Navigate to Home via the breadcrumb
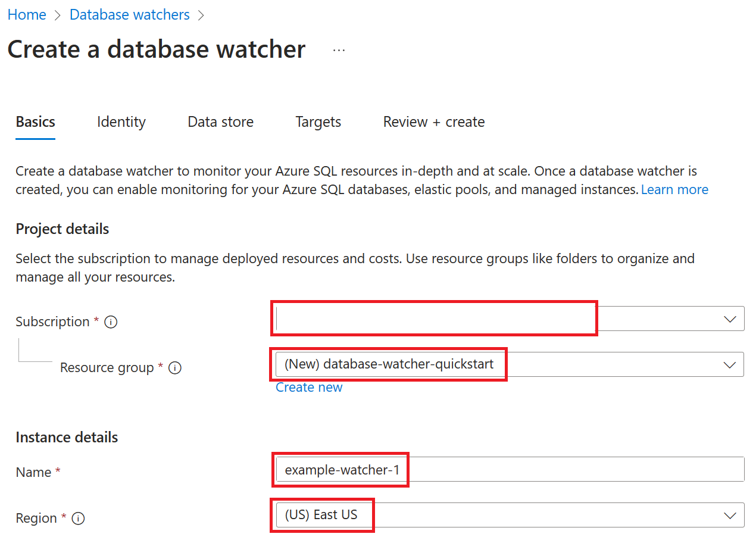Screen dimensions: 756x537 click(x=27, y=14)
